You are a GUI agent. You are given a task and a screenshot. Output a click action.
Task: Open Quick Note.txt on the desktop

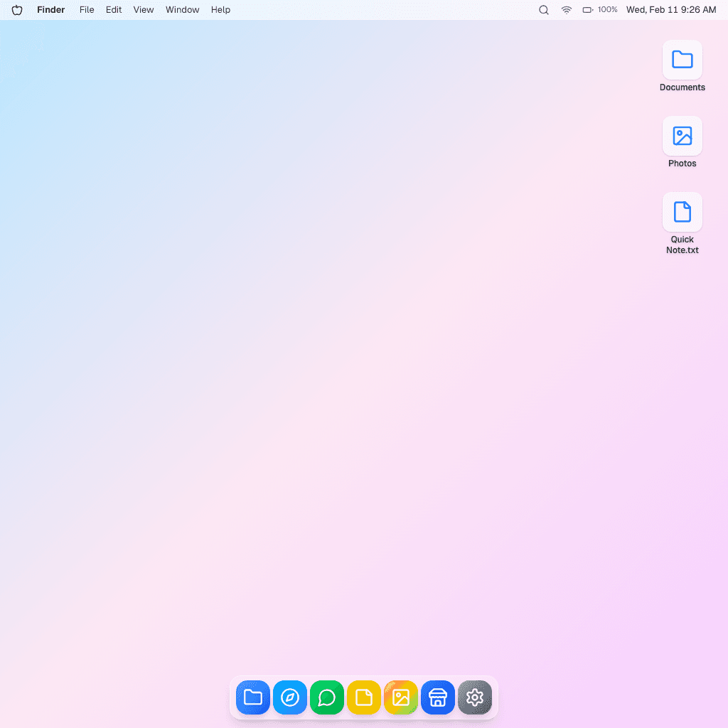[682, 211]
